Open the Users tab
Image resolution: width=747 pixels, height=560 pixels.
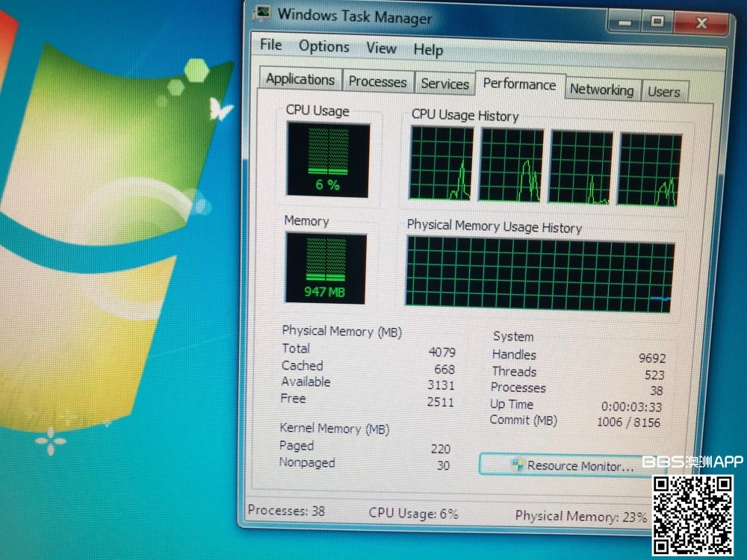coord(663,93)
